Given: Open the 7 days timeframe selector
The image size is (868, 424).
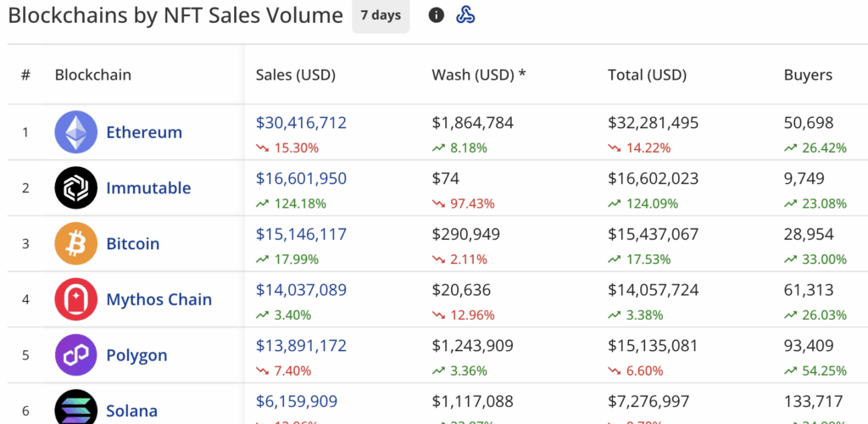Looking at the screenshot, I should 381,15.
